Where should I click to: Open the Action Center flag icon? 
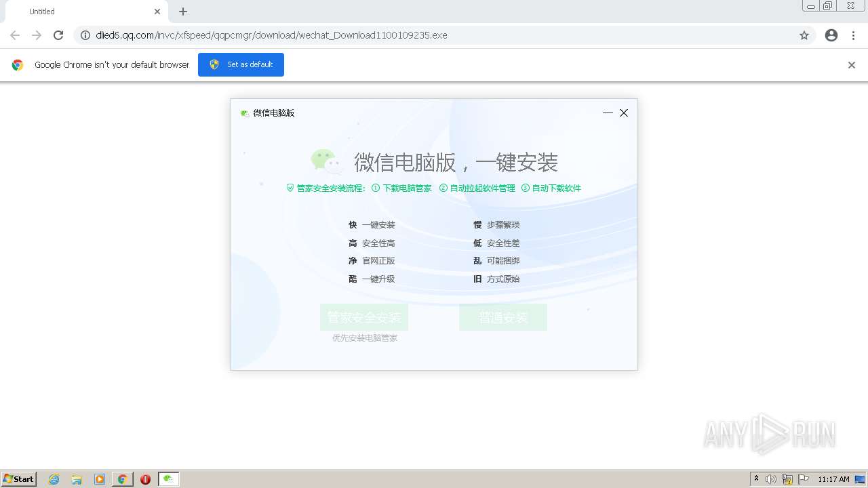click(x=804, y=479)
